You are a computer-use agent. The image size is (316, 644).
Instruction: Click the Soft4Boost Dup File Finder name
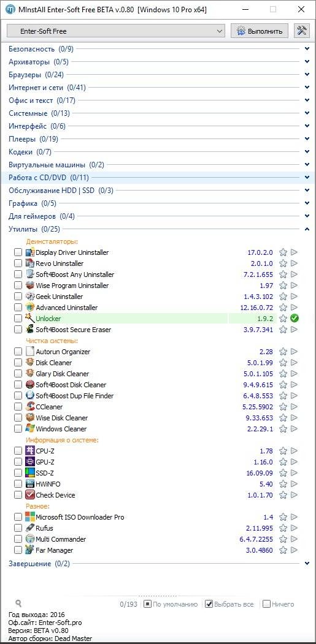(x=74, y=395)
